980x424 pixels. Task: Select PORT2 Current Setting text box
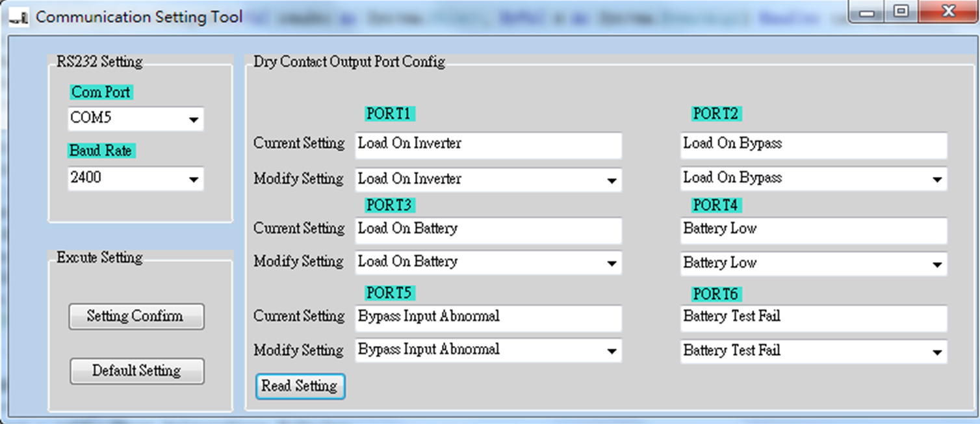click(813, 145)
